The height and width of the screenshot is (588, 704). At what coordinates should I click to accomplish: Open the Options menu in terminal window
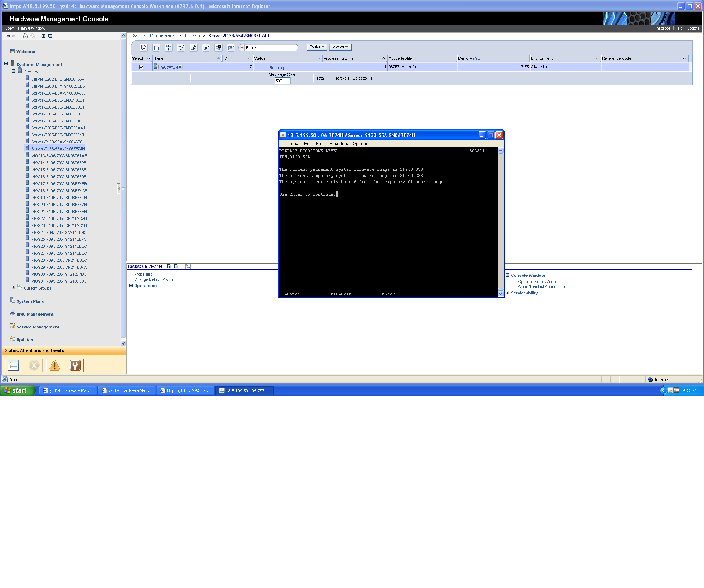click(x=360, y=144)
